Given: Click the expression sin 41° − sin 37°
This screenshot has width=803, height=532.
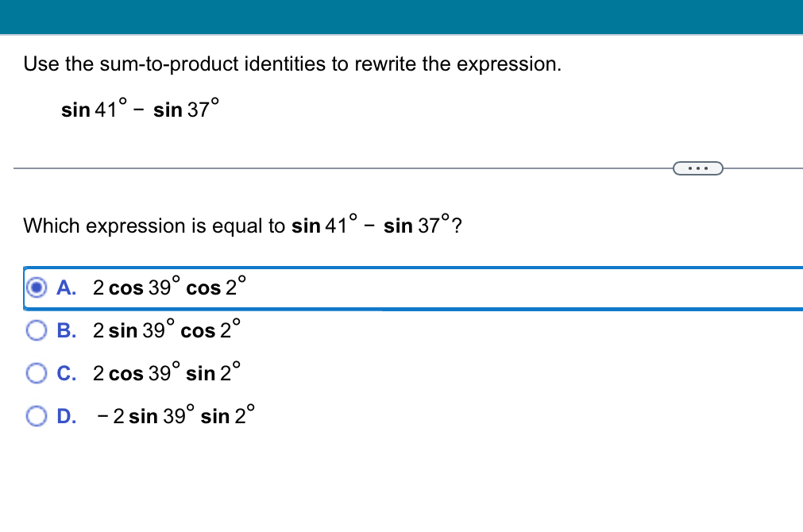Looking at the screenshot, I should click(x=139, y=109).
